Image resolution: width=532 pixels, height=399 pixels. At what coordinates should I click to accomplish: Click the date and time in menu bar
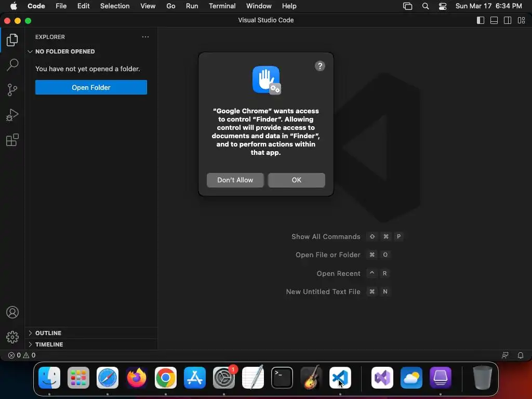point(488,6)
